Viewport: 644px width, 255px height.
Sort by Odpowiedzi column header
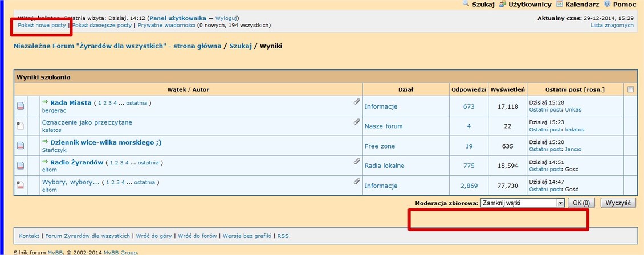(x=468, y=90)
